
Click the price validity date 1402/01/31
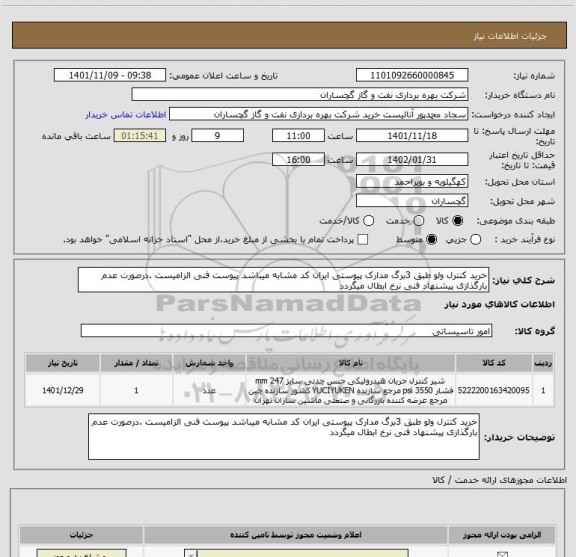point(412,159)
